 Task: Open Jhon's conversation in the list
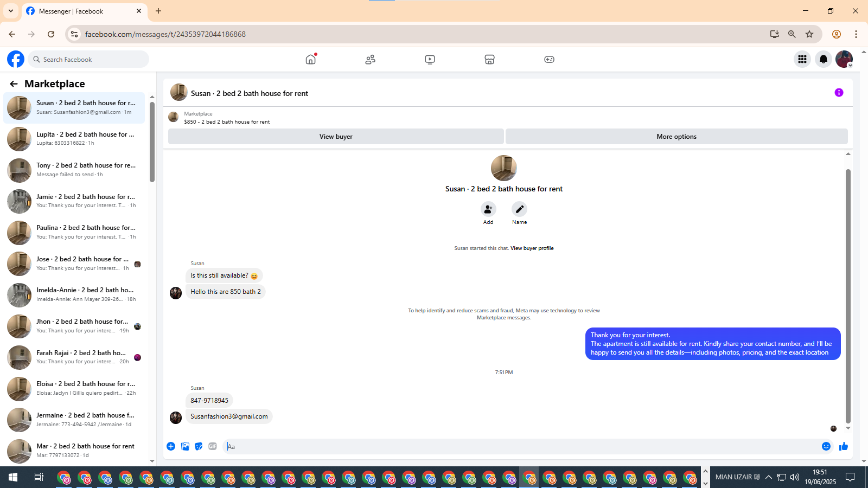click(74, 326)
